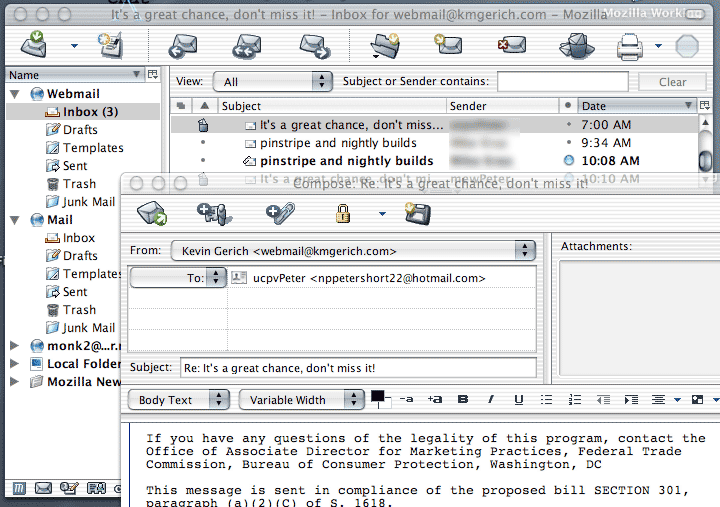Click the read status column header dot
The height and width of the screenshot is (507, 720).
[x=568, y=106]
